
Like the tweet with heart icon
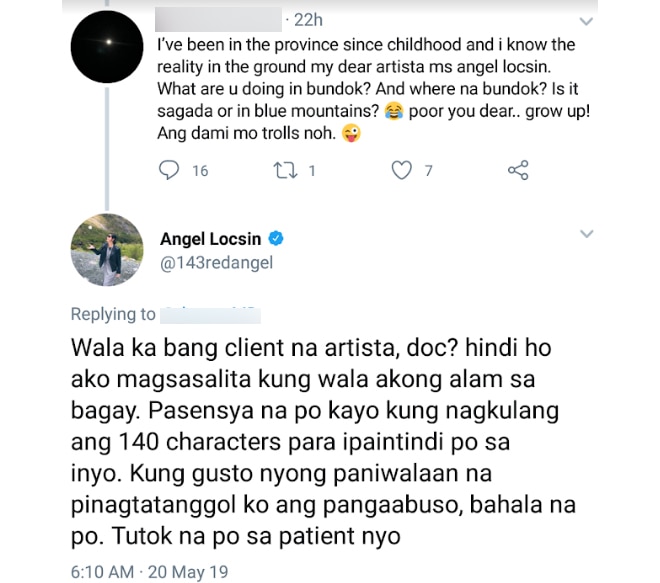(402, 170)
